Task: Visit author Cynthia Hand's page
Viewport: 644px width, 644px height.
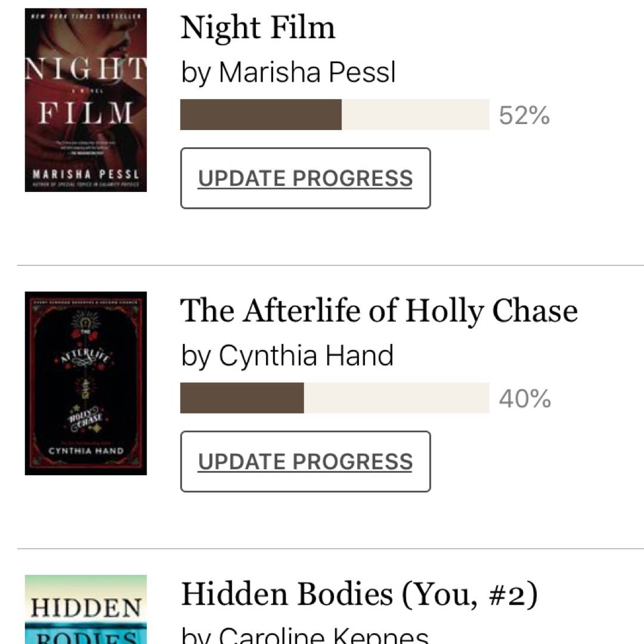Action: (x=306, y=355)
